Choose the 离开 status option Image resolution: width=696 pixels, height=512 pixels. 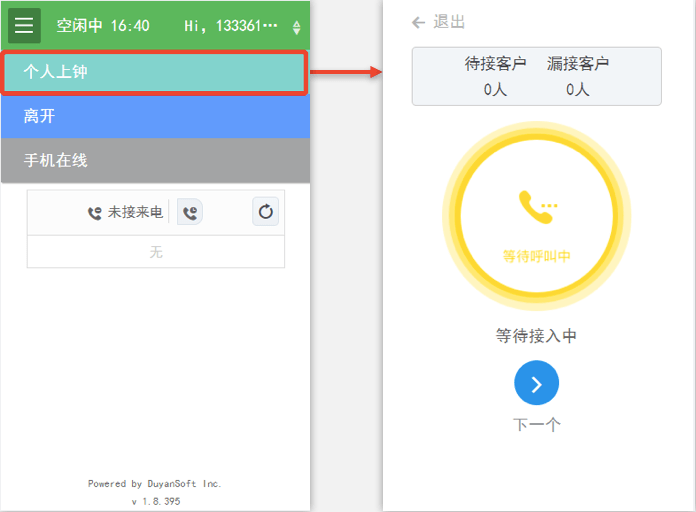click(x=155, y=116)
